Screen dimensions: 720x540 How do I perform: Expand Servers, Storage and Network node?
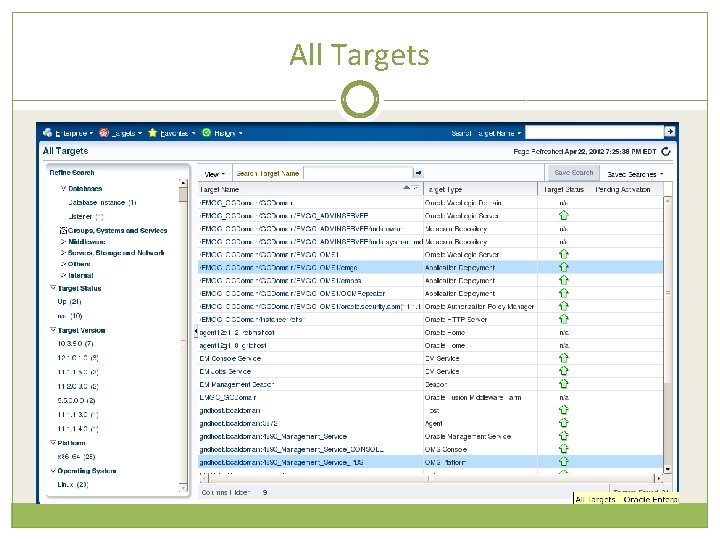[x=63, y=253]
